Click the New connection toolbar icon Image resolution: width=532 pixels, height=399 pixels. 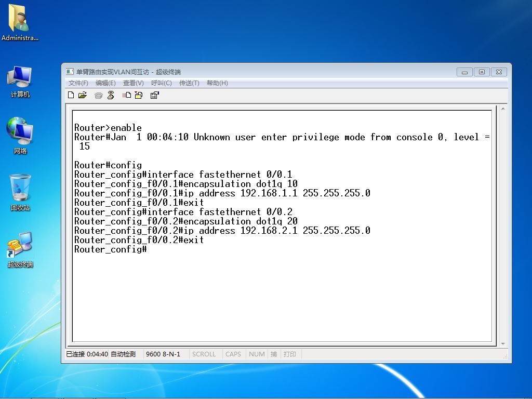(x=71, y=95)
